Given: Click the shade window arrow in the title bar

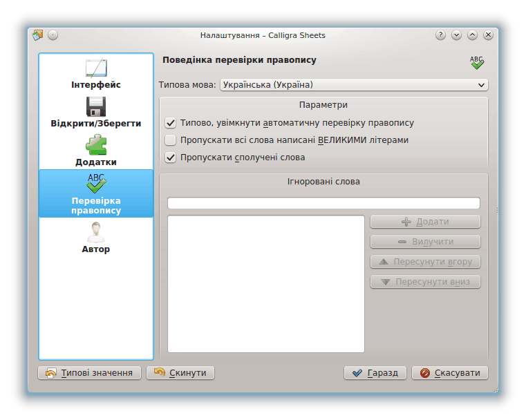Looking at the screenshot, I should point(457,35).
